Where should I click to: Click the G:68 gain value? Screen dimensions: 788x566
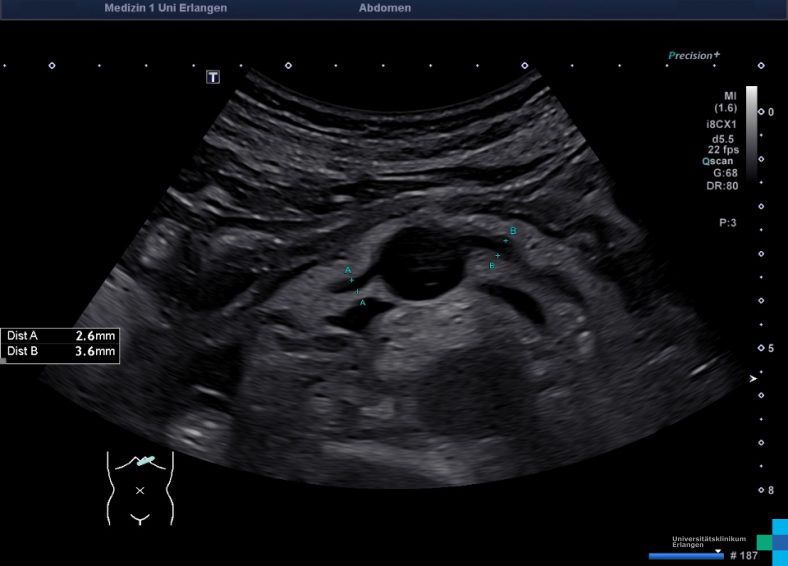click(724, 173)
